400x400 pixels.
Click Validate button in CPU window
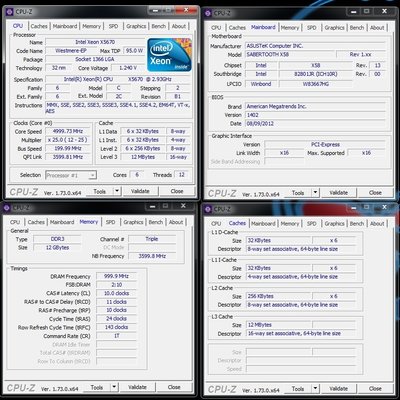point(140,191)
